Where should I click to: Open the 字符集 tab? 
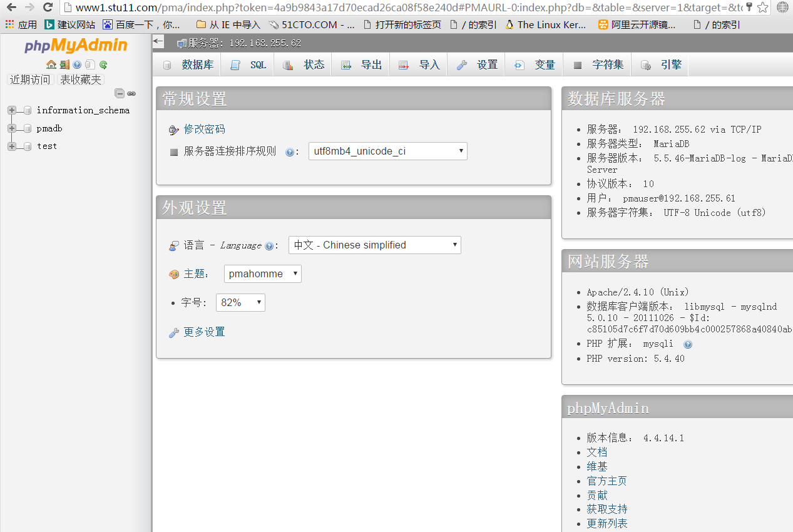pos(598,64)
